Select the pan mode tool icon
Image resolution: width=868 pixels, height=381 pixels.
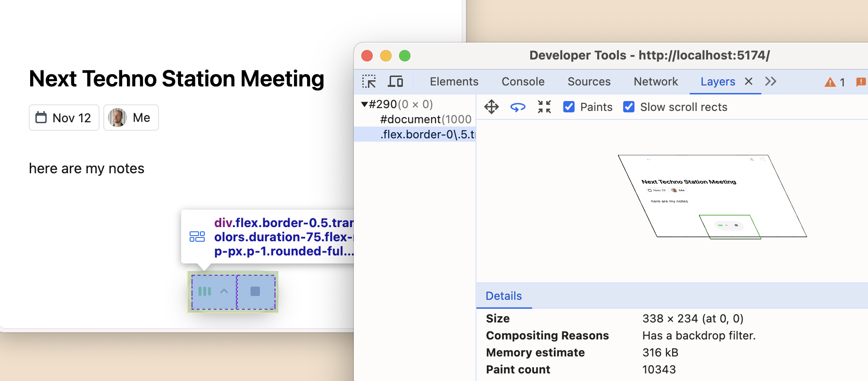pos(492,107)
